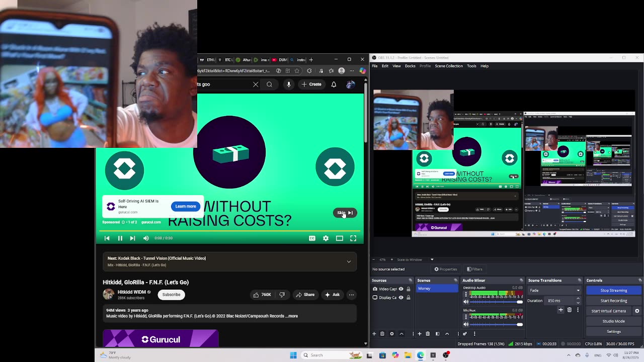This screenshot has width=644, height=362.
Task: Open OBS Help menu
Action: pyautogui.click(x=485, y=66)
